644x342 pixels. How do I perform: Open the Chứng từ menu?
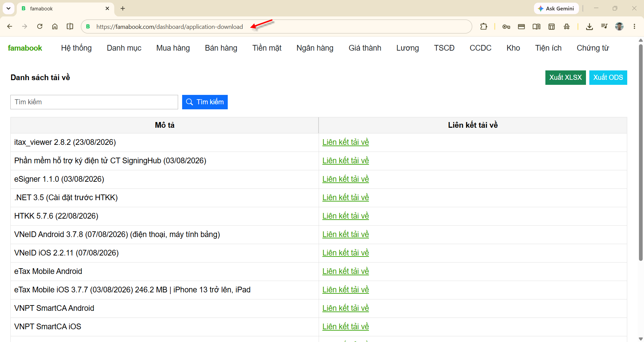click(x=593, y=48)
